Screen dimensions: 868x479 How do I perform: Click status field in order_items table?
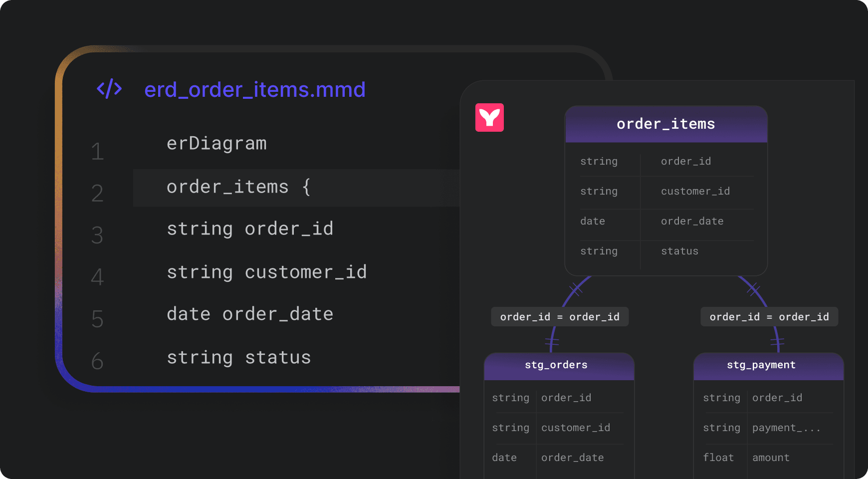click(x=680, y=251)
